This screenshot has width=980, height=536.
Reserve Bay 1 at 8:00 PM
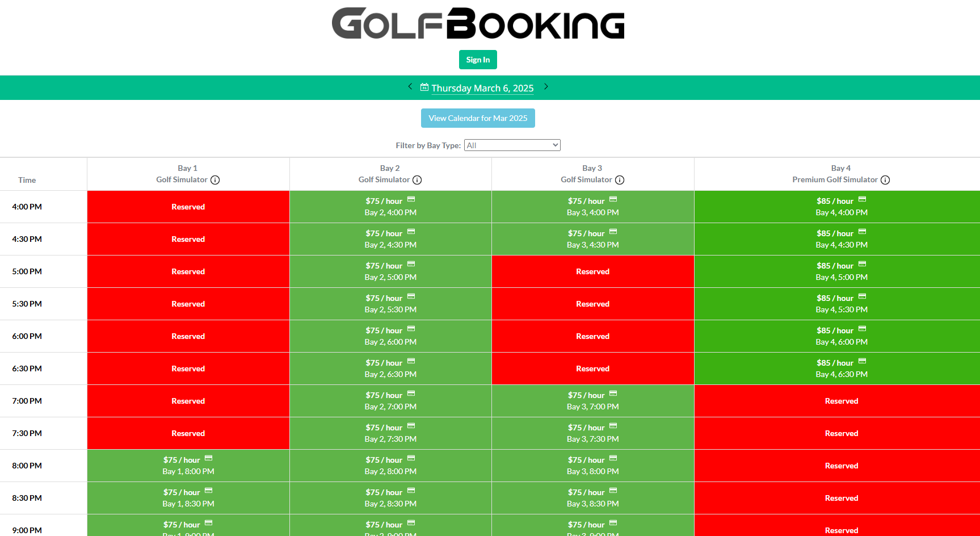pyautogui.click(x=188, y=466)
